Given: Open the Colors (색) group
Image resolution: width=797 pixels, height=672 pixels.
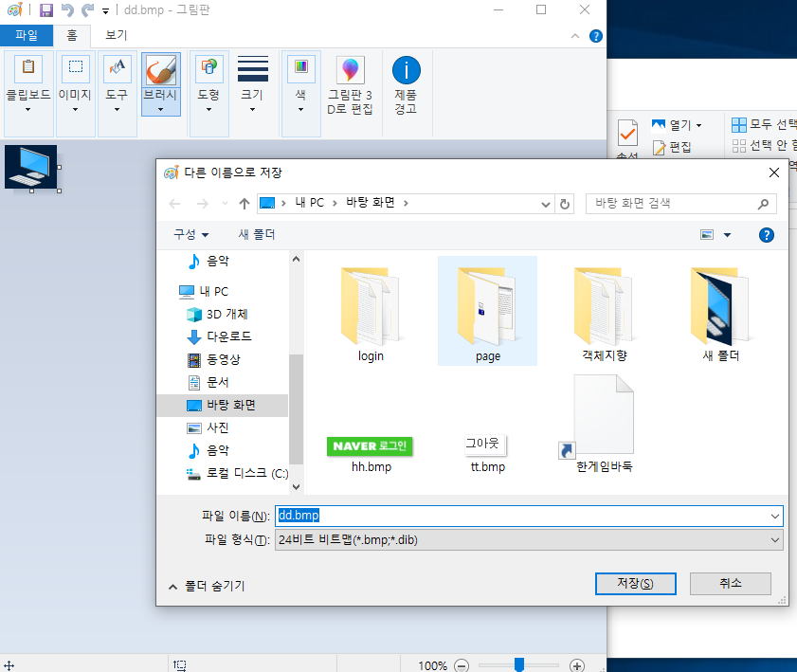Looking at the screenshot, I should (301, 93).
